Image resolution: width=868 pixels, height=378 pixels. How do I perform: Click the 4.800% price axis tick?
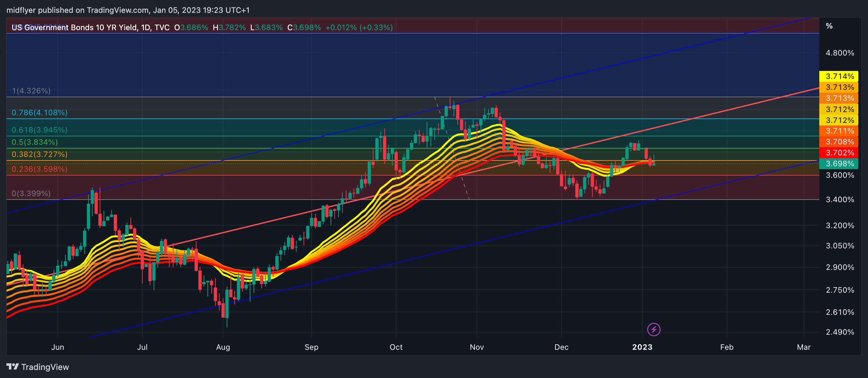point(840,53)
